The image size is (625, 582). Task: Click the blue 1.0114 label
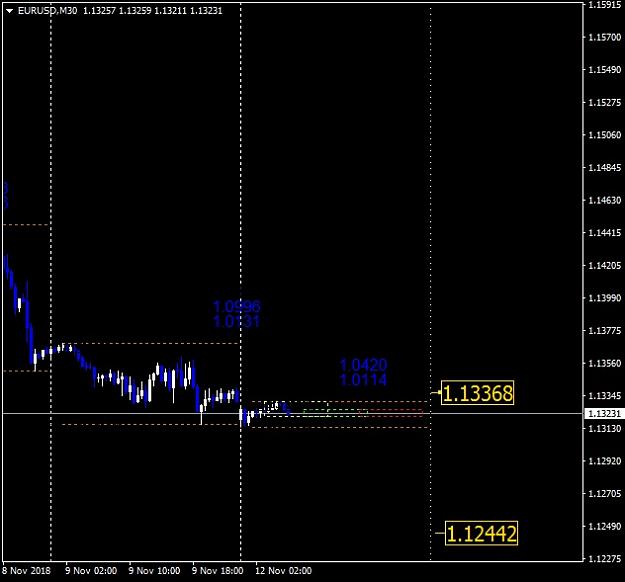pyautogui.click(x=363, y=379)
